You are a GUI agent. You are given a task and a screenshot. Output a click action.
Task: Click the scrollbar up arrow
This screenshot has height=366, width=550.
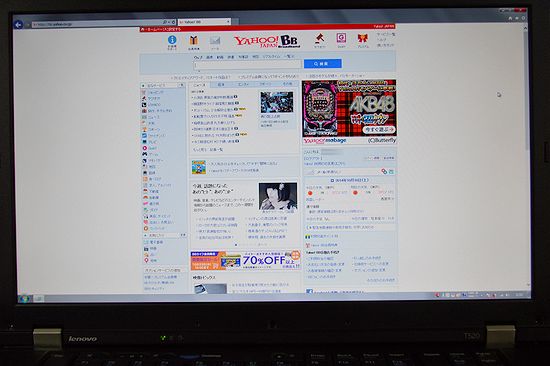pyautogui.click(x=525, y=27)
